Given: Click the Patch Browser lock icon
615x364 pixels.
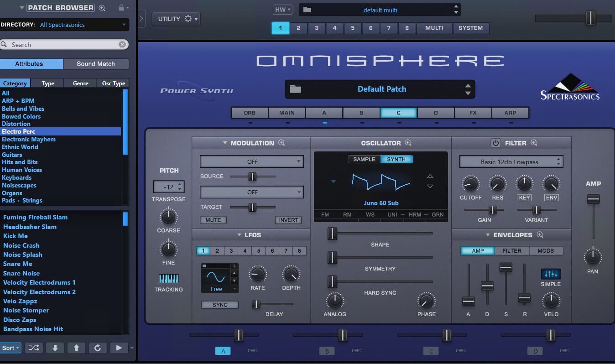Looking at the screenshot, I should (x=121, y=8).
